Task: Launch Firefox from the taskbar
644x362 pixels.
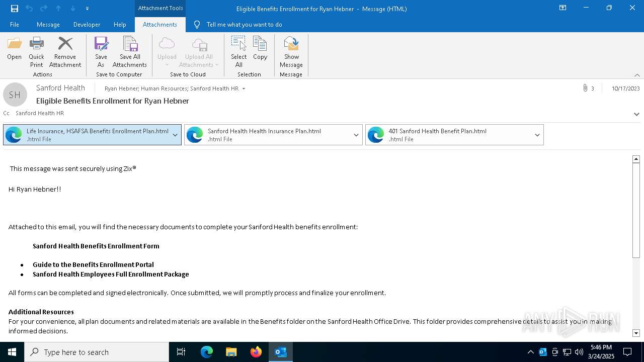Action: click(x=256, y=352)
